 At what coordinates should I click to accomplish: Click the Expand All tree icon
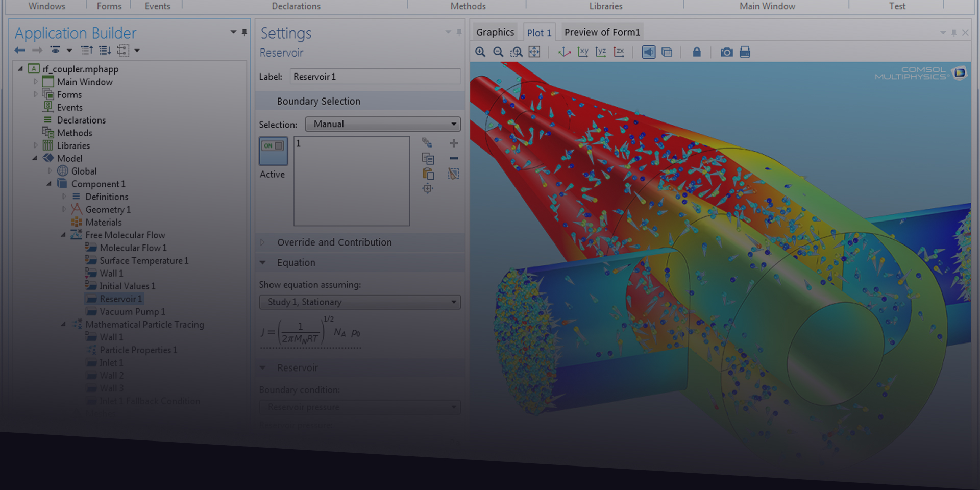coord(105,50)
